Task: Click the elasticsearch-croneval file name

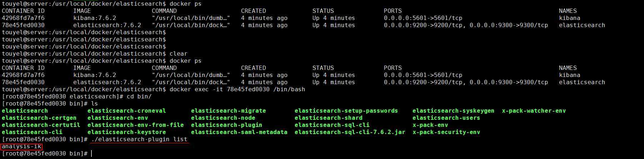Action: (x=126, y=111)
